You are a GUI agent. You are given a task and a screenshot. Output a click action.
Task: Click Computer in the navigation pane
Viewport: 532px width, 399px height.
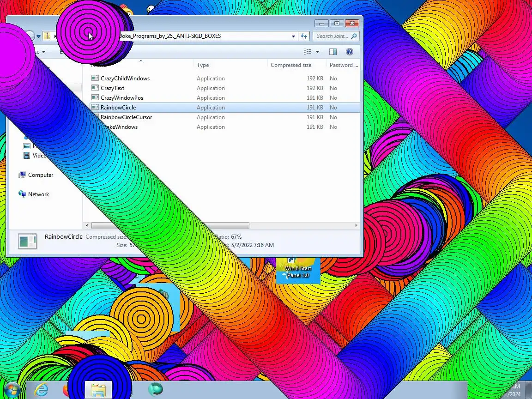point(41,175)
